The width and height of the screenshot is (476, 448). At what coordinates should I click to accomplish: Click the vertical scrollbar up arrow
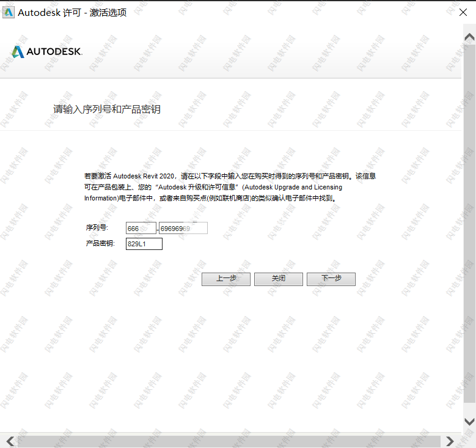point(469,37)
